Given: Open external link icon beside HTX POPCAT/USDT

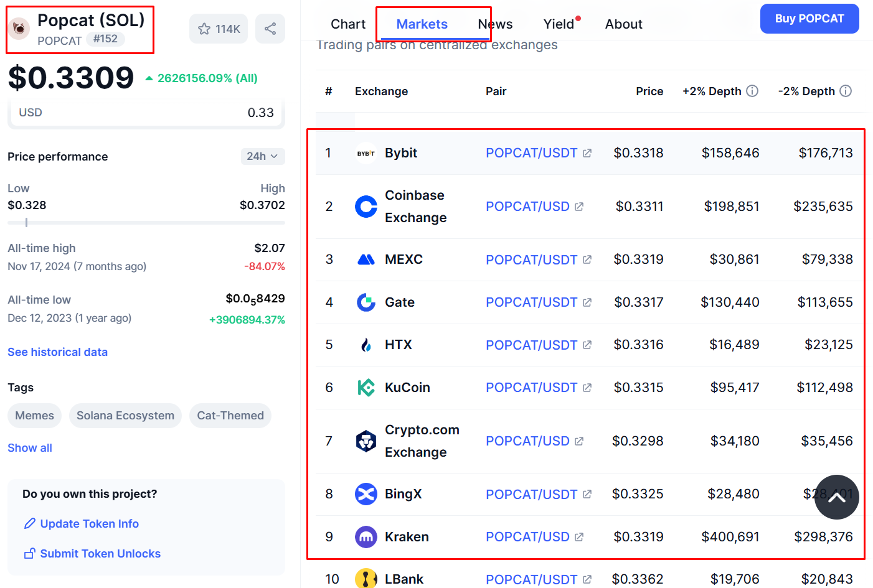Looking at the screenshot, I should [587, 345].
